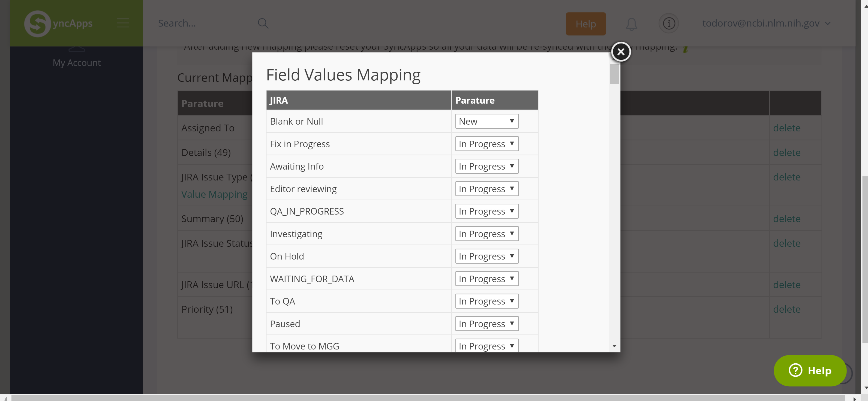Screen dimensions: 868x401
Task: Open Parature dropdown for To Move to MGG
Action: click(486, 345)
